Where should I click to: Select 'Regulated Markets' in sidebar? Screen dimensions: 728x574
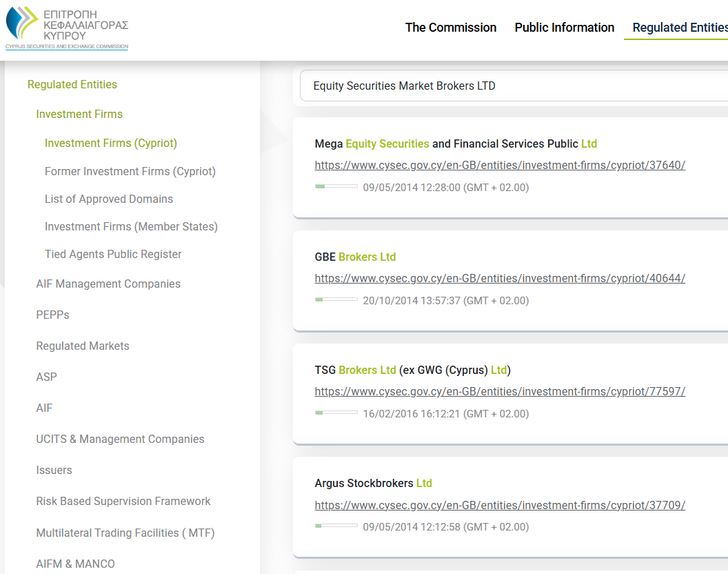(x=82, y=346)
